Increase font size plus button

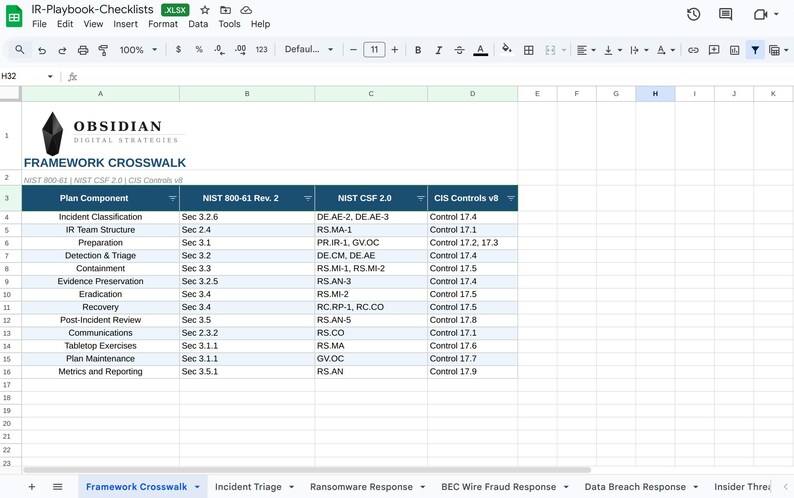coord(394,50)
